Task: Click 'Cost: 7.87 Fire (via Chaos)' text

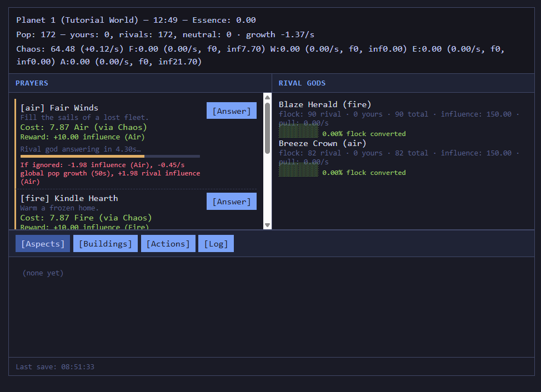Action: 86,218
